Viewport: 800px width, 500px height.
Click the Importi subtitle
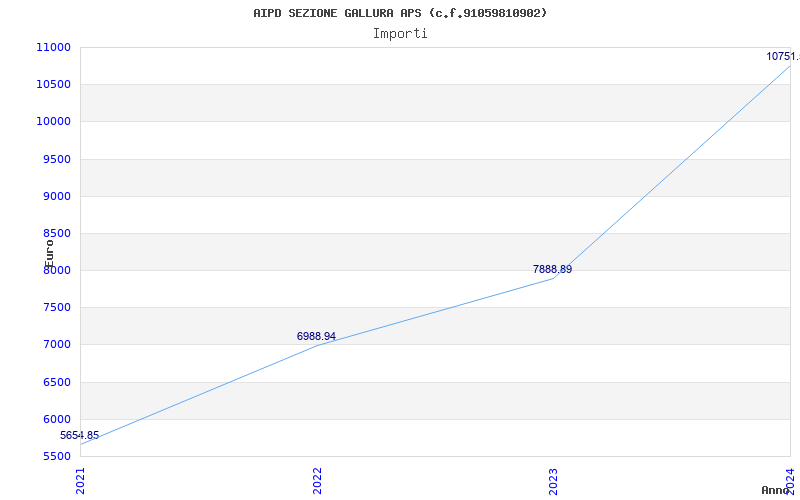[x=400, y=34]
